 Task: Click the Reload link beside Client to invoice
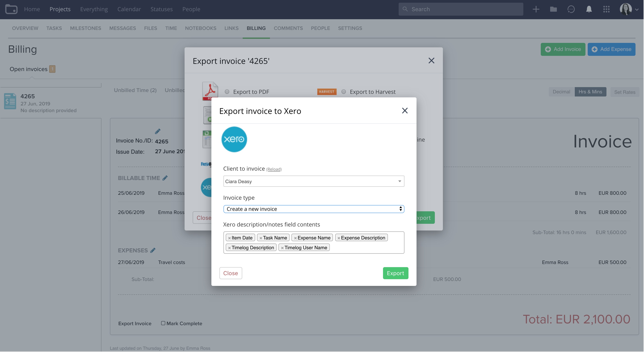[x=274, y=169]
